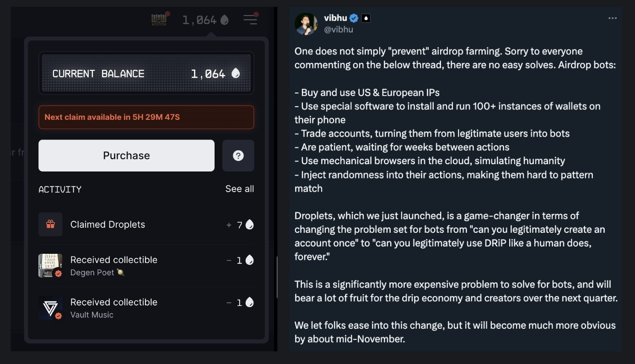
Task: Select Received collectible Vault Music entry
Action: [146, 308]
